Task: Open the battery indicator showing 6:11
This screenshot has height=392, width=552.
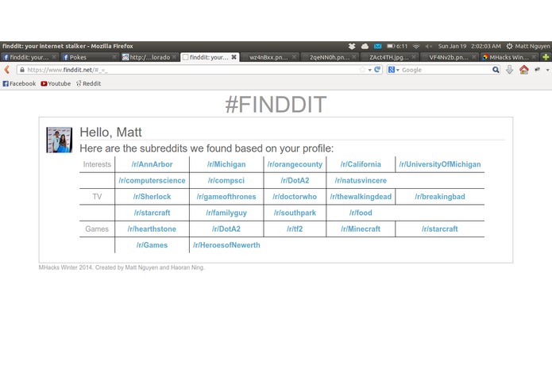Action: [x=397, y=46]
